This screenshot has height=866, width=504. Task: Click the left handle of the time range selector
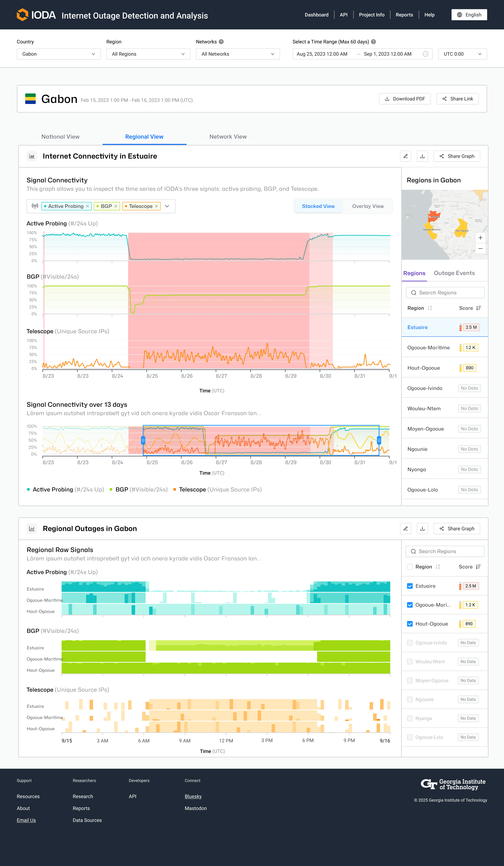(x=143, y=440)
